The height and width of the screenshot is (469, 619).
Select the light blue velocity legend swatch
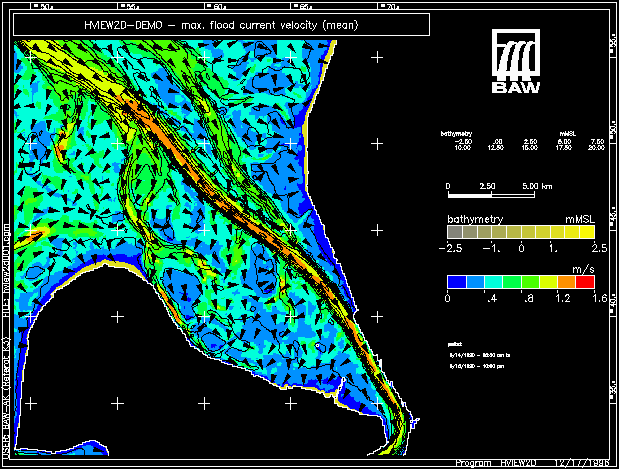475,282
